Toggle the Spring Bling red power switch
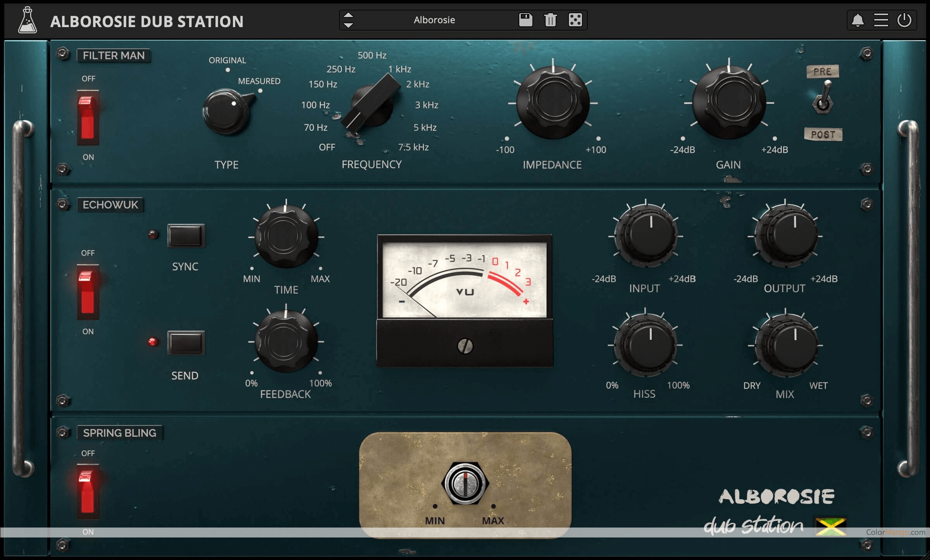Viewport: 930px width, 560px height. [88, 491]
